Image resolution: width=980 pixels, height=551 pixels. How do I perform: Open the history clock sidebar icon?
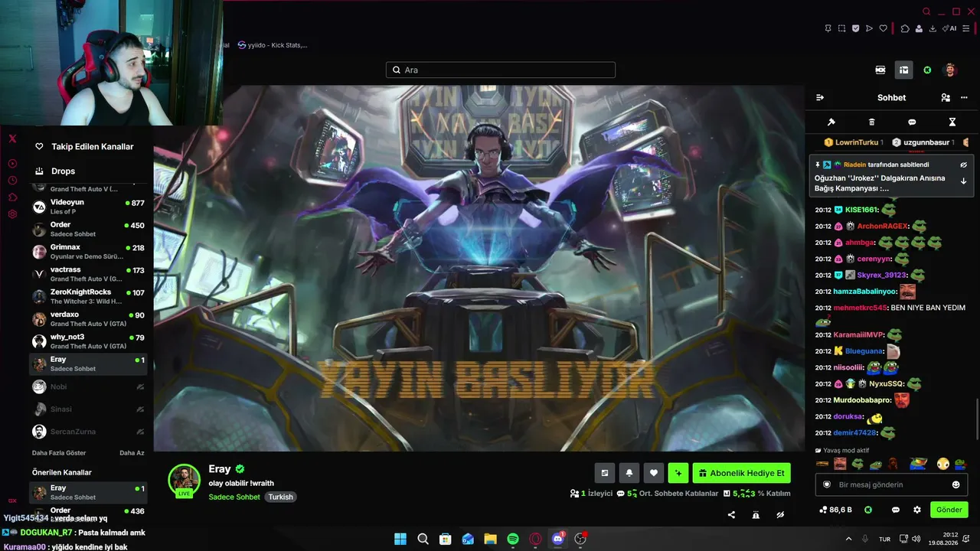[12, 181]
